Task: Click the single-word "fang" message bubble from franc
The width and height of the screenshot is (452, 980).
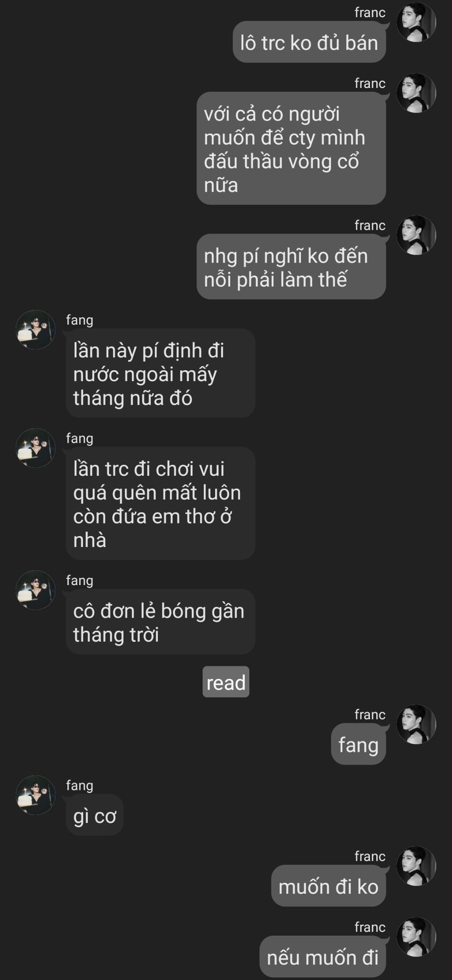Action: click(359, 744)
